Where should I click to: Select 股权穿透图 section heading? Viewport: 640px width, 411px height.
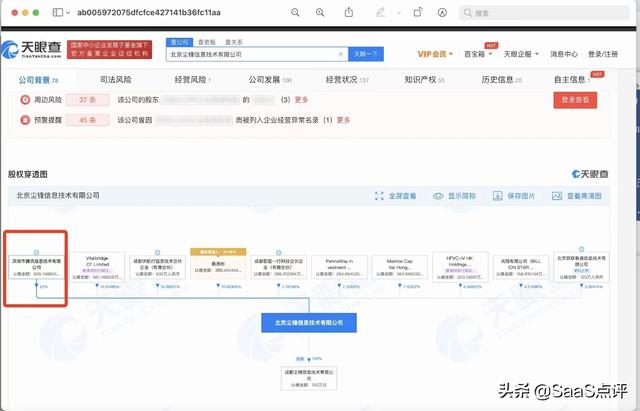point(28,174)
